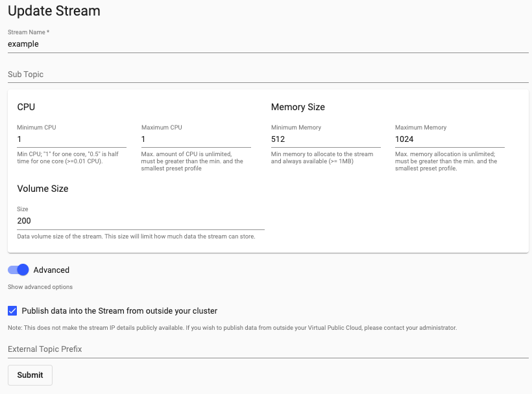Click the Volume Size section heading
532x394 pixels.
click(43, 189)
